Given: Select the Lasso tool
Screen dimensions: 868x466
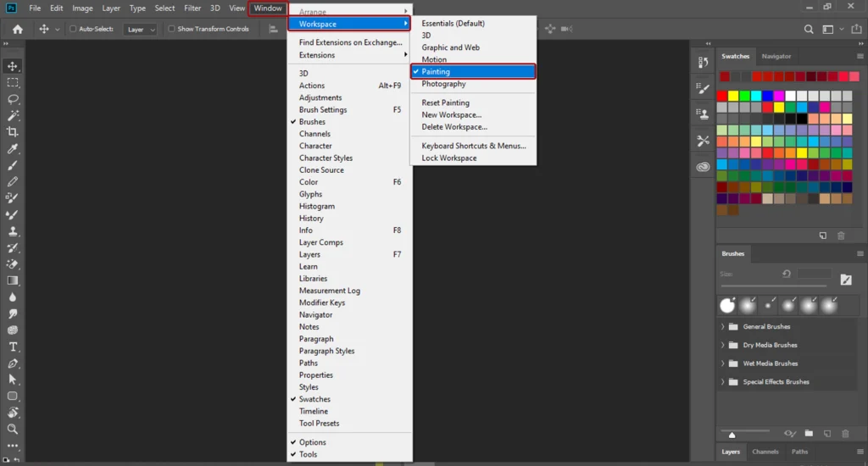Looking at the screenshot, I should click(12, 99).
